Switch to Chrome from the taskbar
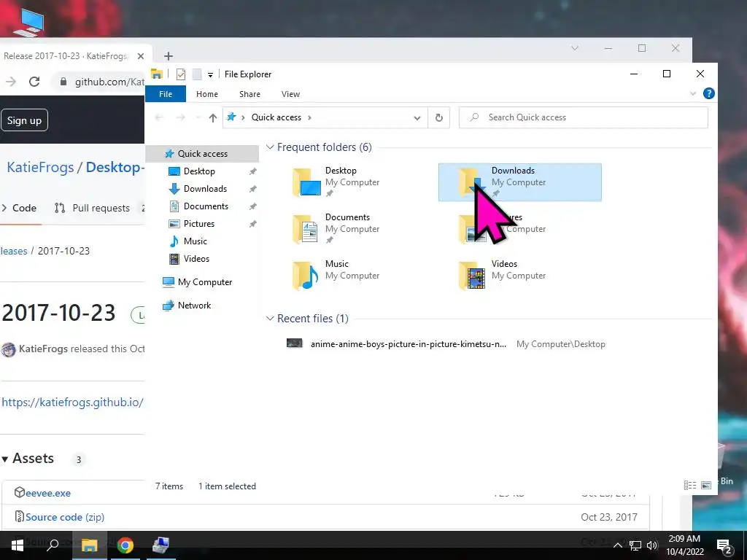The width and height of the screenshot is (747, 560). pos(125,545)
